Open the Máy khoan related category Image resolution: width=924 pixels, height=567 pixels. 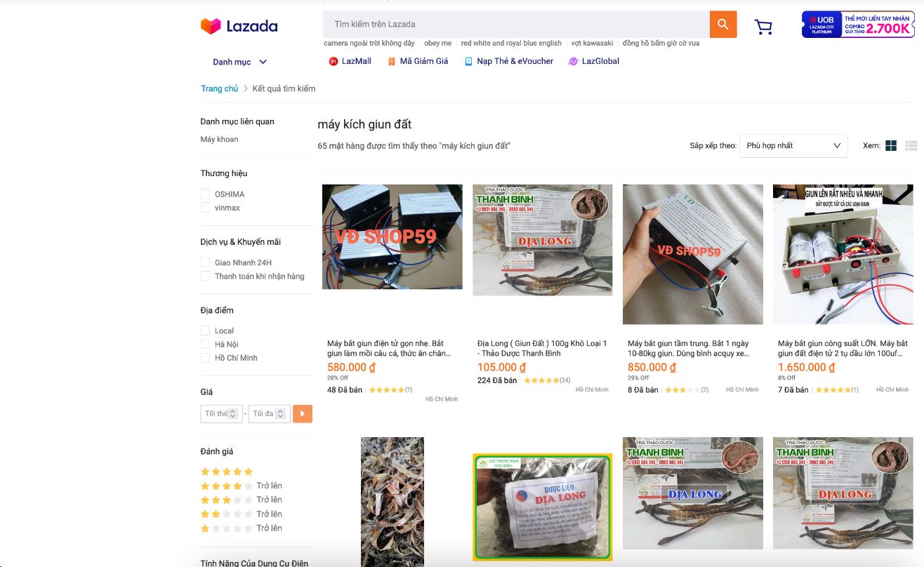[219, 139]
